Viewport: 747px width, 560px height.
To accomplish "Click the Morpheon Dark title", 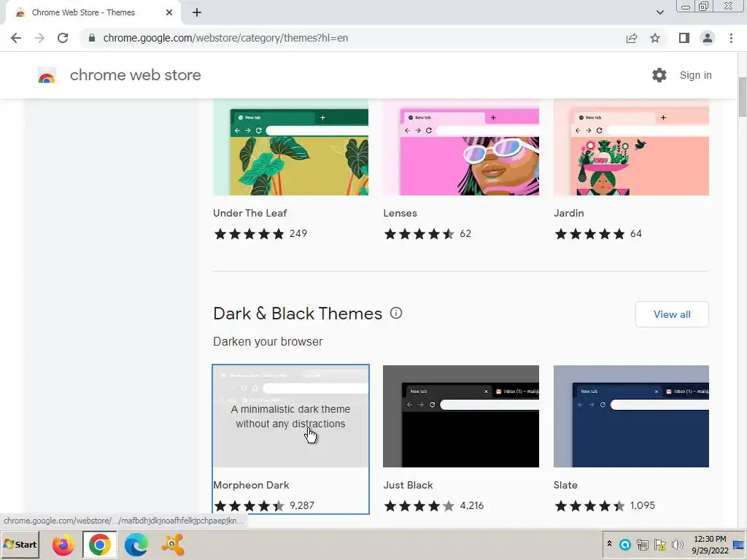I will pos(251,485).
